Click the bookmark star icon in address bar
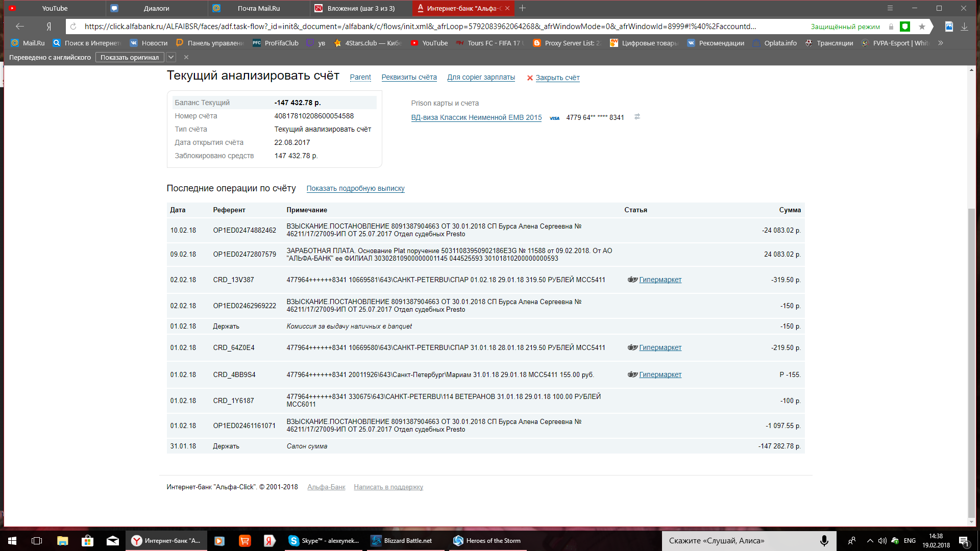This screenshot has width=980, height=551. [x=922, y=27]
